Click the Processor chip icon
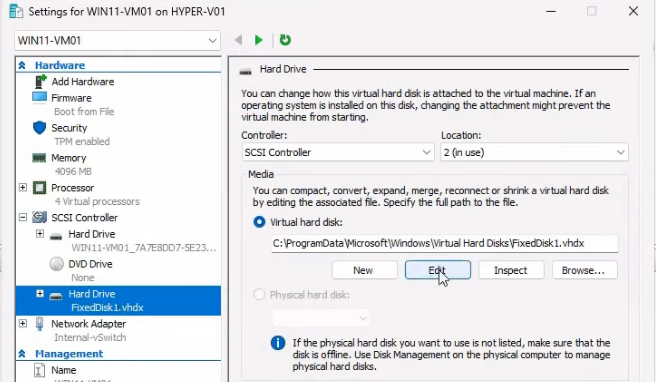656x382 pixels. (x=39, y=187)
